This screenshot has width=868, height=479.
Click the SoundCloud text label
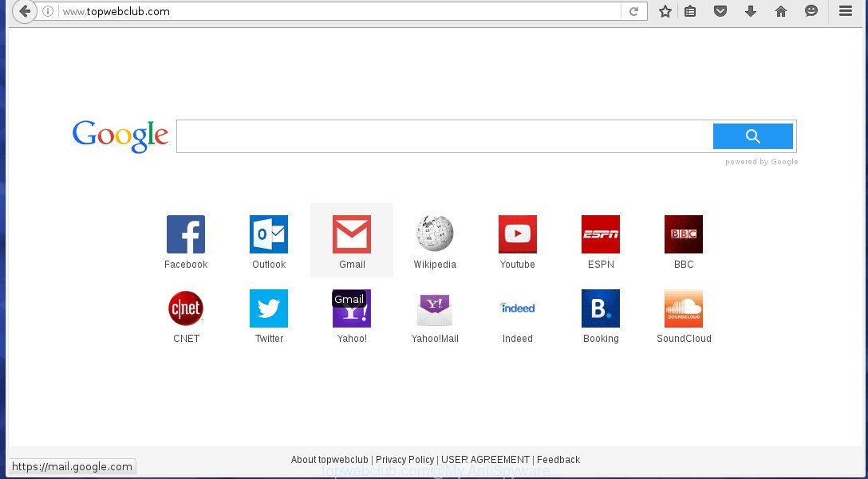click(x=684, y=339)
